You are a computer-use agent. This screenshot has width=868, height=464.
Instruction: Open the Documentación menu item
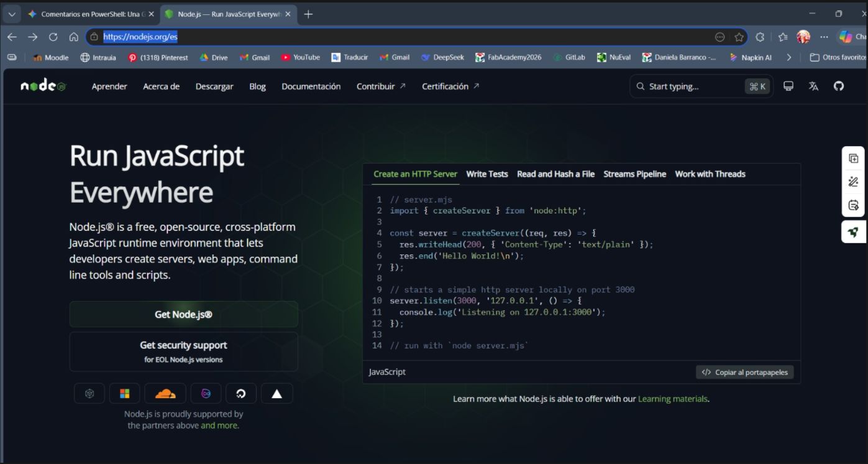[x=311, y=86]
